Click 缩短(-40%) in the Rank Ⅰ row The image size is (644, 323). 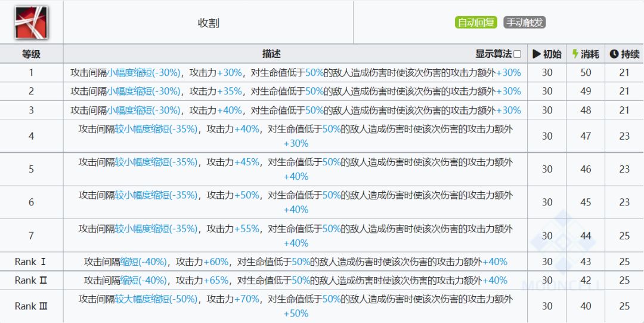click(x=144, y=262)
